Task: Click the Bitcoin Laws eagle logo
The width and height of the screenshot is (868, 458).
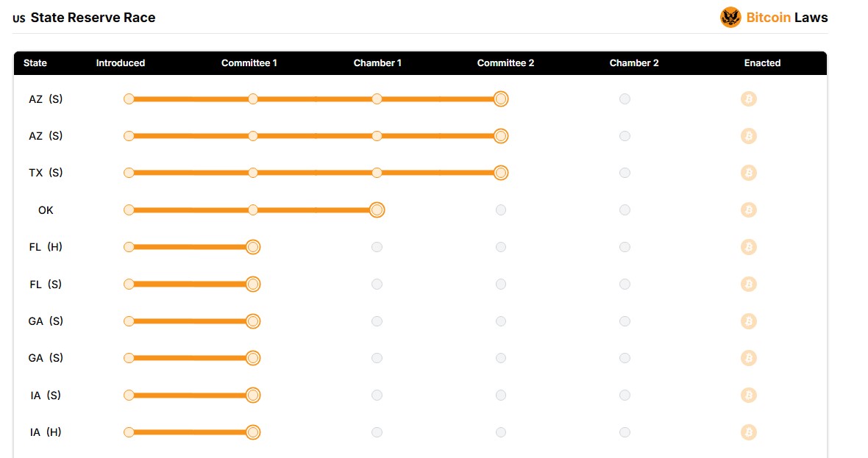Action: (730, 18)
